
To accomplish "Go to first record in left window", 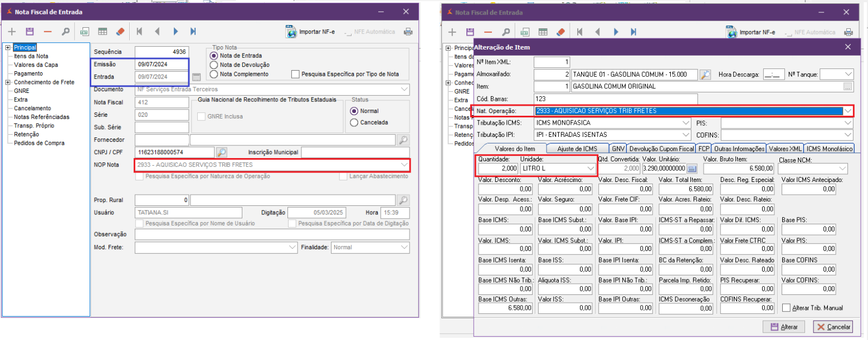I will [x=139, y=32].
